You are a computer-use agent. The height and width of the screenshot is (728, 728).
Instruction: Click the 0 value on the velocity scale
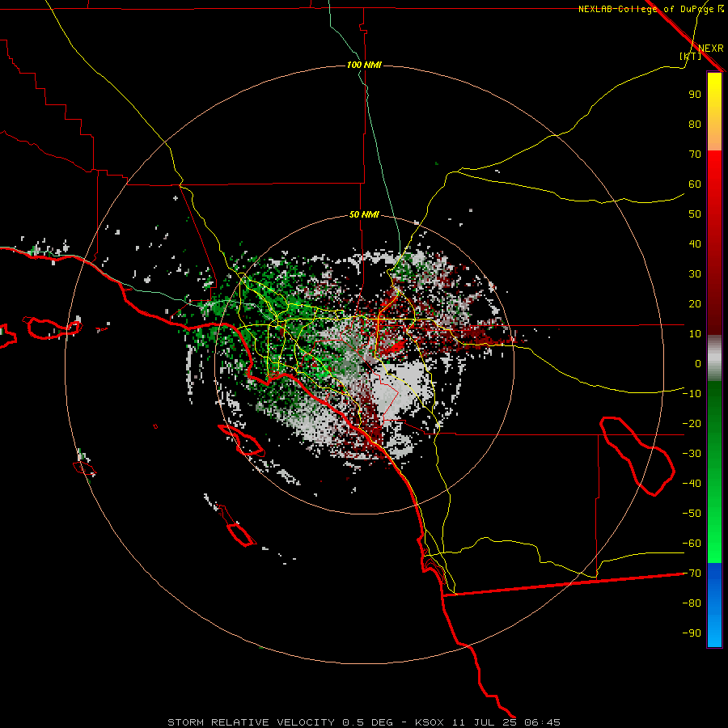698,364
